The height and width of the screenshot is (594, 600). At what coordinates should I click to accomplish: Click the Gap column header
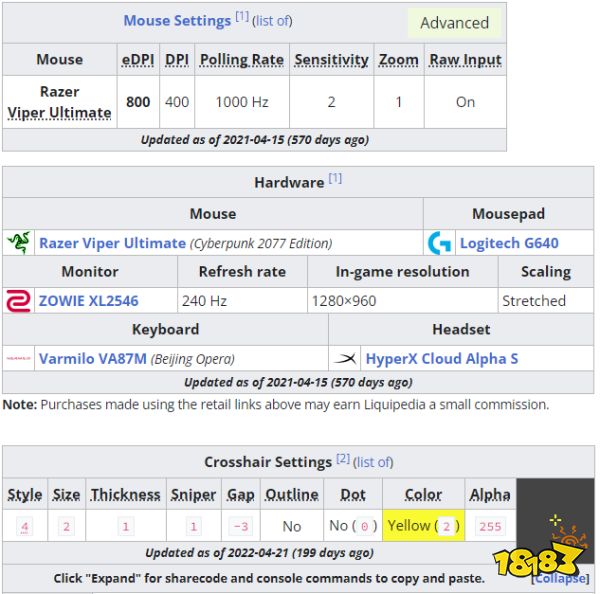(241, 495)
